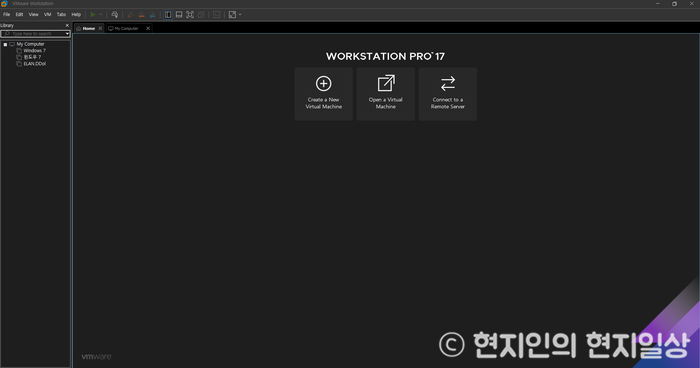The image size is (700, 368).
Task: Click Create a New Virtual Machine
Action: [x=324, y=94]
